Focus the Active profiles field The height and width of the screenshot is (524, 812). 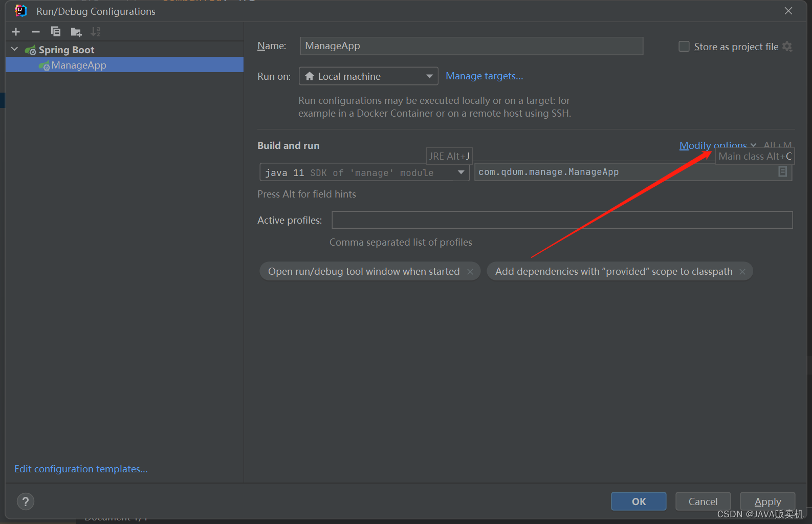(562, 220)
